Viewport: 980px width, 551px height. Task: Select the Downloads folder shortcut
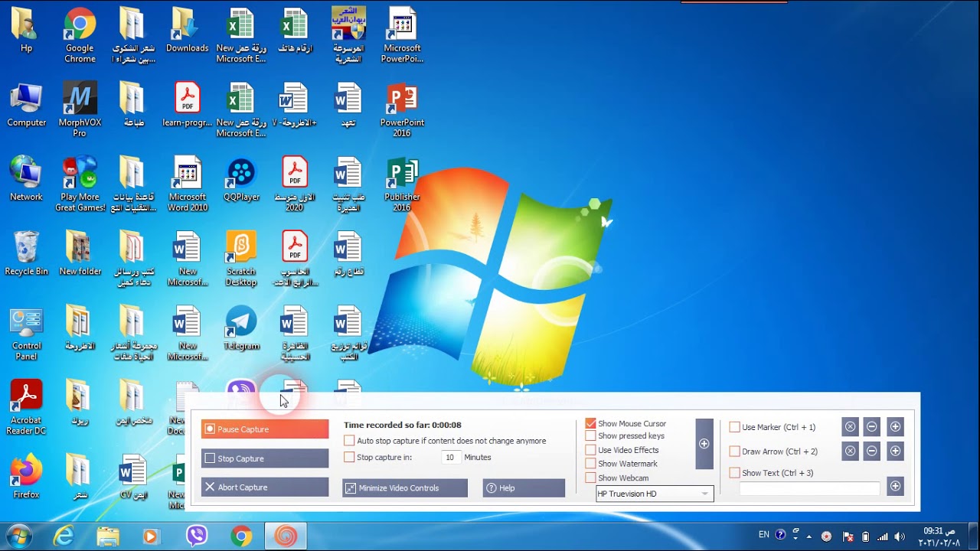[187, 31]
